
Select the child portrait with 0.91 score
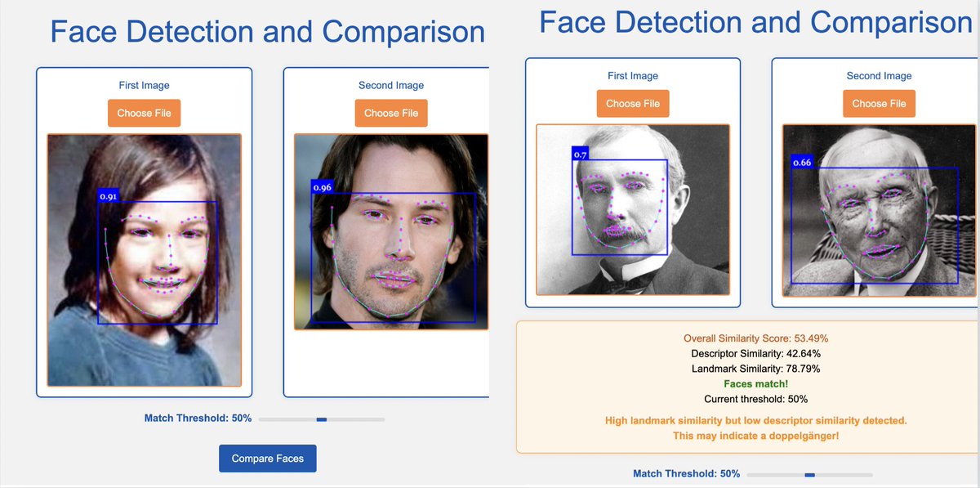tap(145, 260)
